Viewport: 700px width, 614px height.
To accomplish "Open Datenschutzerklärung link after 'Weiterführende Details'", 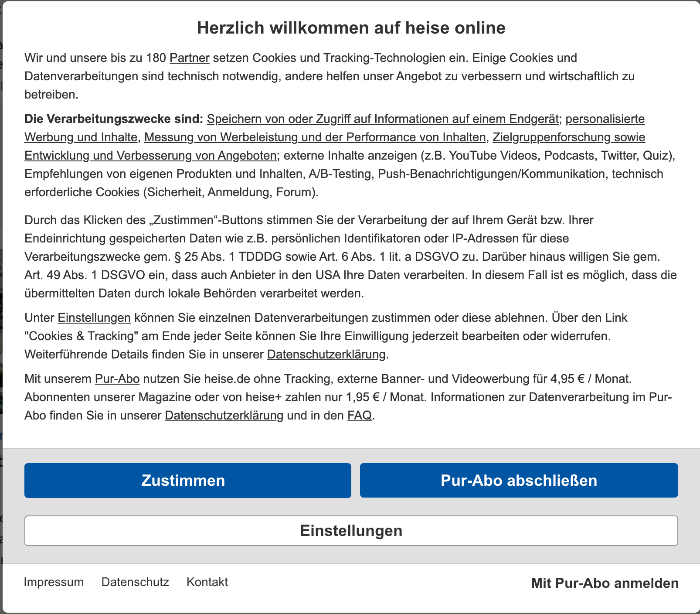I will tap(326, 355).
